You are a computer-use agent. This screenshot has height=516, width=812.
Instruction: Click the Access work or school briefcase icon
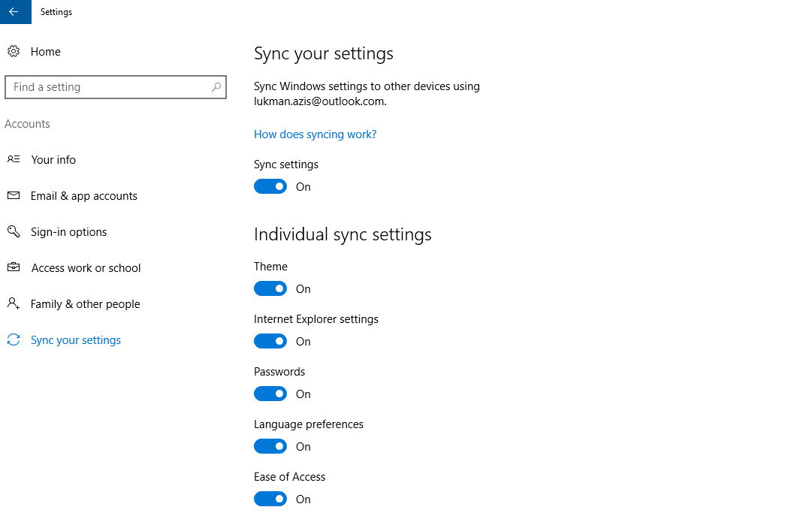(14, 268)
